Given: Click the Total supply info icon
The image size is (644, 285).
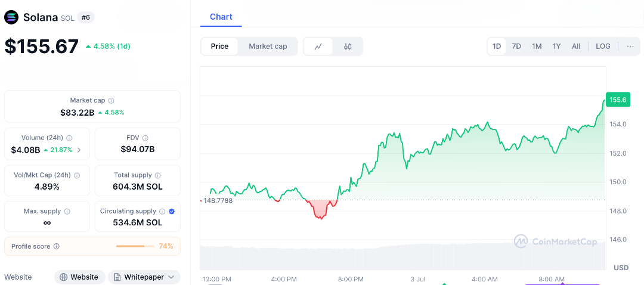Looking at the screenshot, I should pyautogui.click(x=157, y=175).
